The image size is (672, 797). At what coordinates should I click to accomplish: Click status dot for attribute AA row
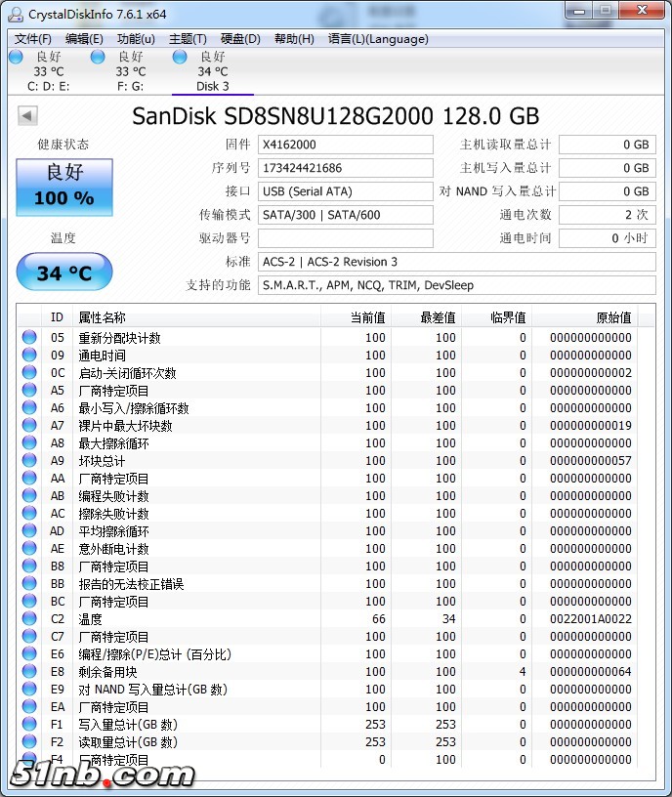click(x=29, y=478)
